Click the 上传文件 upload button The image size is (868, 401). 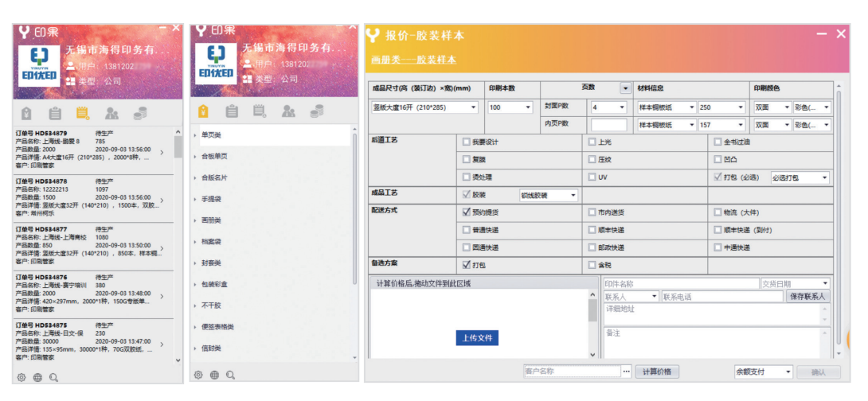pyautogui.click(x=478, y=337)
